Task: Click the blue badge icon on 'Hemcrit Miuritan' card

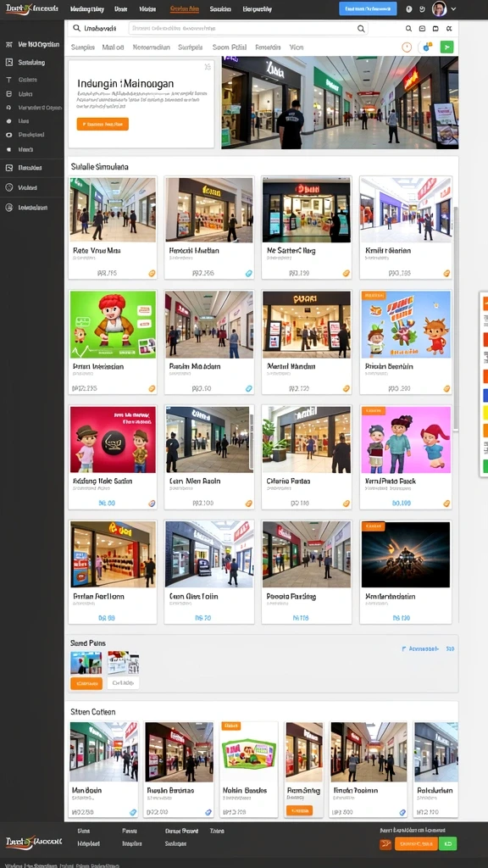Action: [248, 274]
